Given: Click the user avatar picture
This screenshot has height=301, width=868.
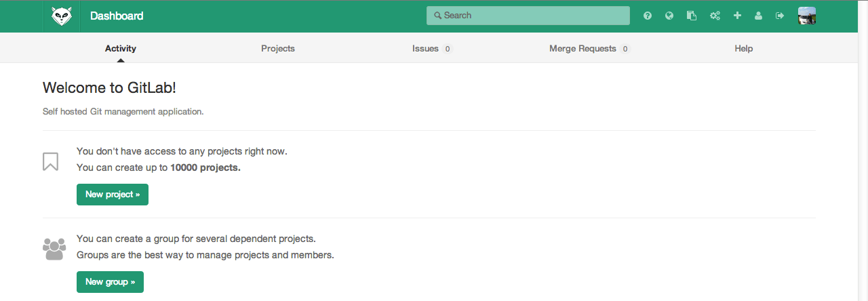Looking at the screenshot, I should [807, 16].
